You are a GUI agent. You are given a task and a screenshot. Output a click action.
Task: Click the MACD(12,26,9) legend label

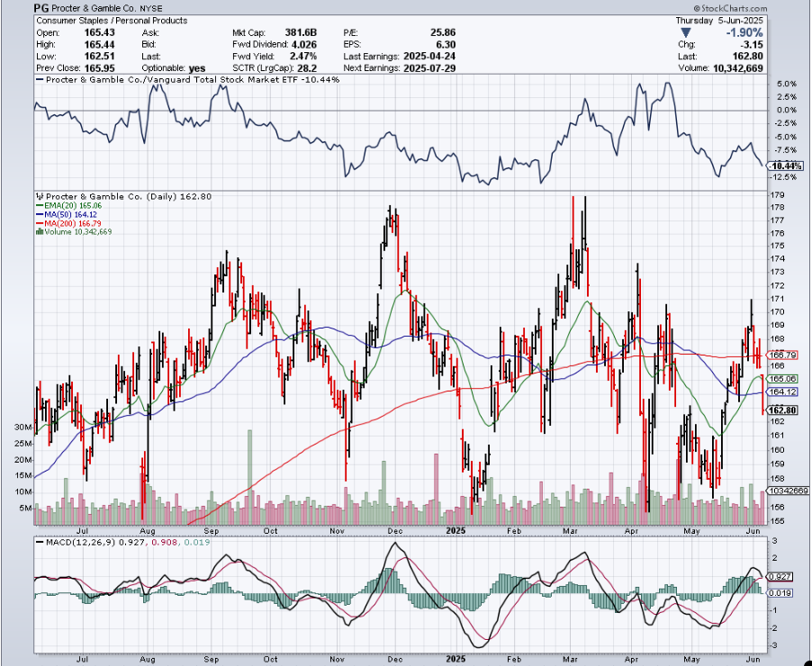click(x=81, y=542)
